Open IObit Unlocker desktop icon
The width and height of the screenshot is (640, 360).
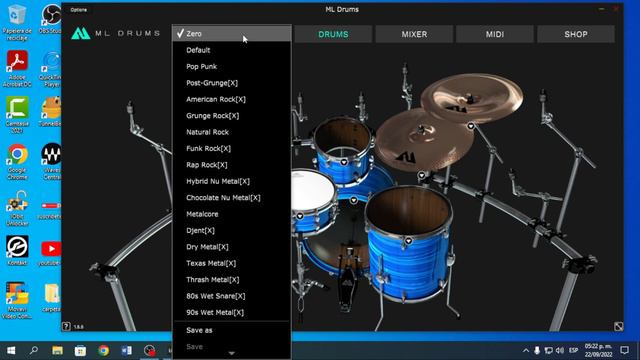point(17,209)
